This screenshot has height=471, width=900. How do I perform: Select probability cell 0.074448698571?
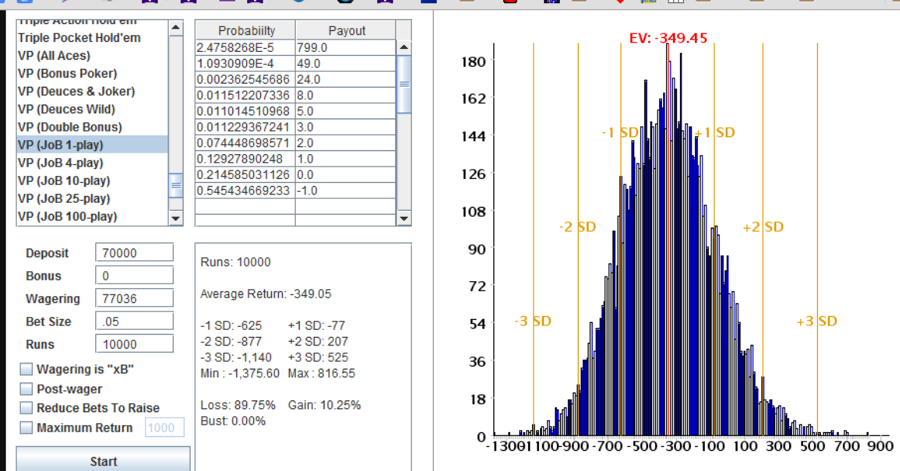click(245, 143)
